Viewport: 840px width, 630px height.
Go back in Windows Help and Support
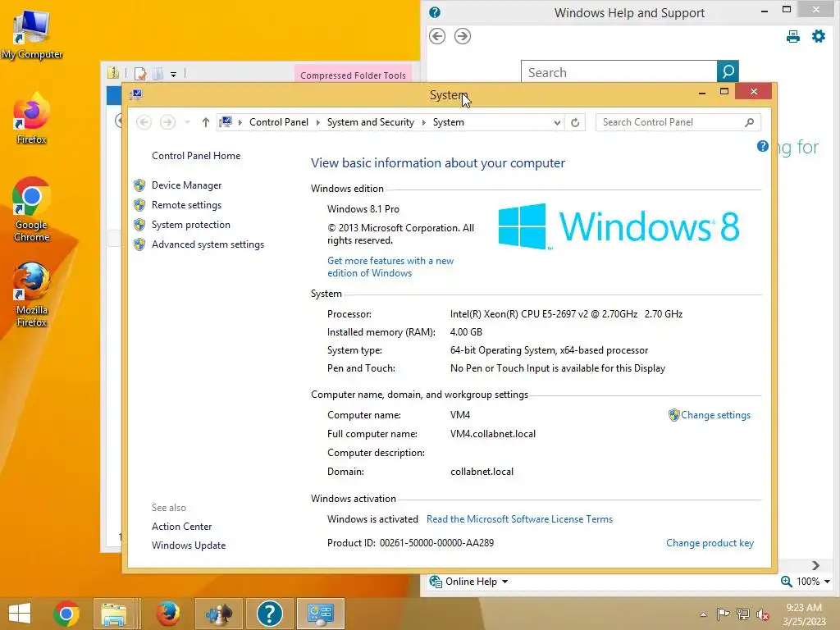coord(437,36)
